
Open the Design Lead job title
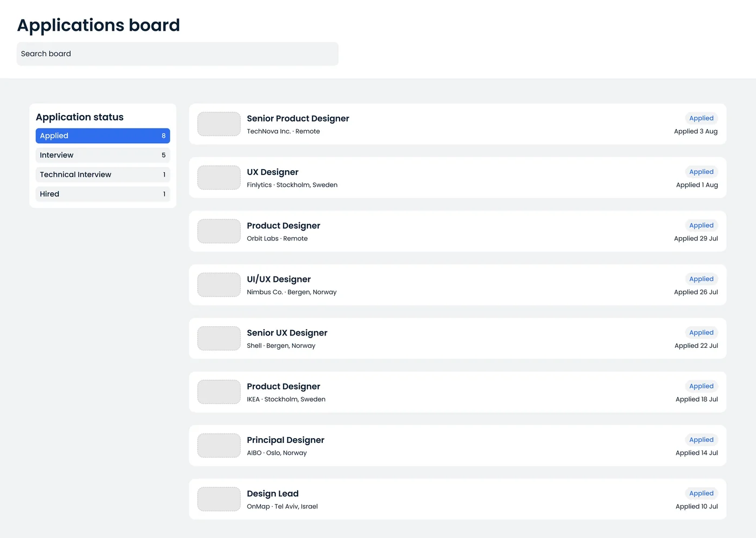click(273, 494)
